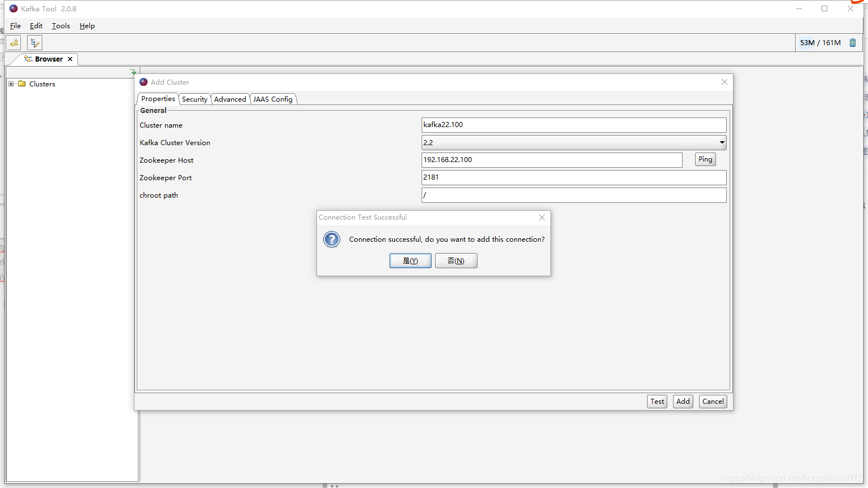Close the Connection Test Successful dialog
The image size is (868, 488).
[x=542, y=217]
